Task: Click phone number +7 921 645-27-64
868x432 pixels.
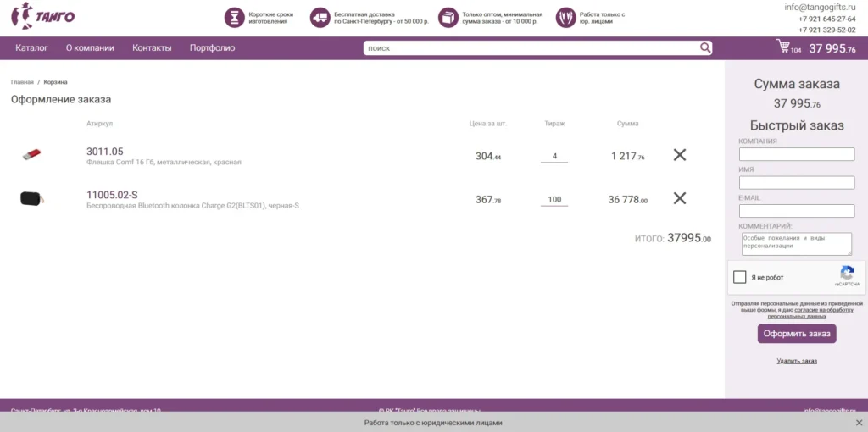Action: click(827, 19)
